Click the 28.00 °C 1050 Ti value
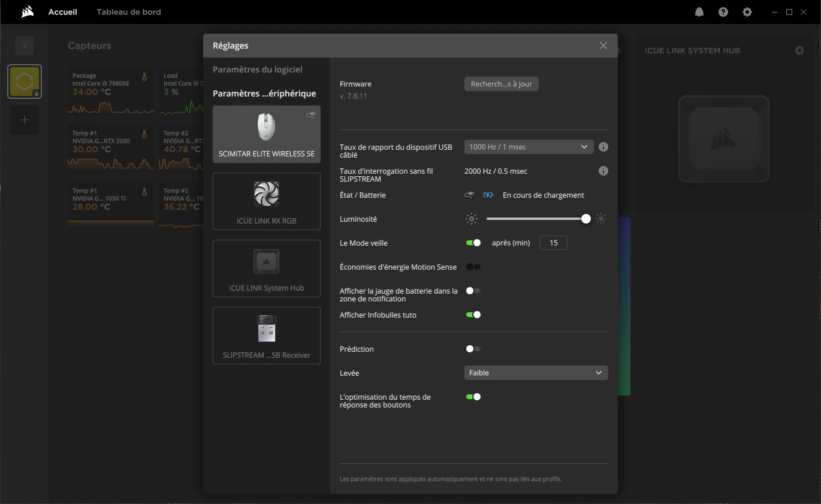Screen dimensions: 821x504 tap(92, 207)
